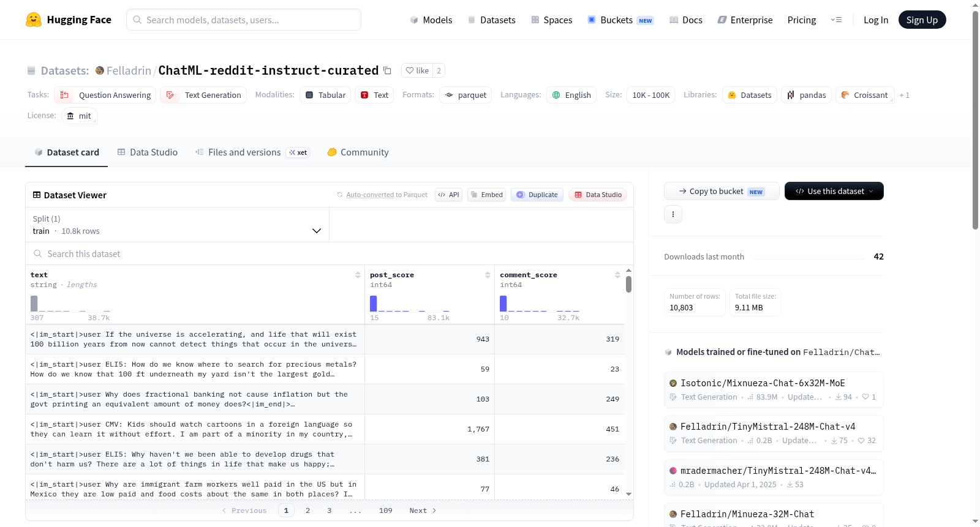Open Datasets in the top navigation
The width and height of the screenshot is (980, 527).
pos(492,20)
